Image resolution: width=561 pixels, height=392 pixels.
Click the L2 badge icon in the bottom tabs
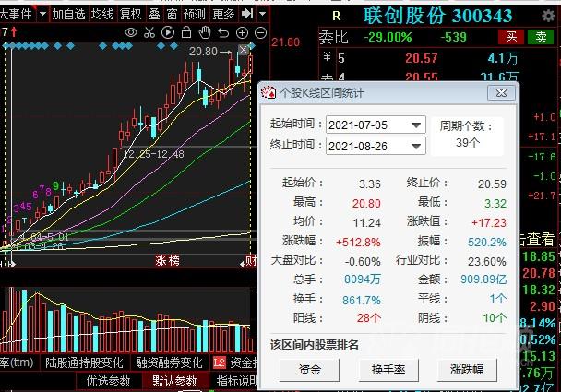(x=219, y=362)
